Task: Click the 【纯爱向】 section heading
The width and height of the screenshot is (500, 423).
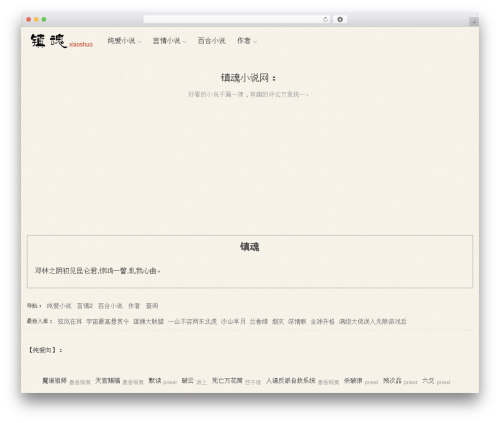Action: [x=45, y=350]
